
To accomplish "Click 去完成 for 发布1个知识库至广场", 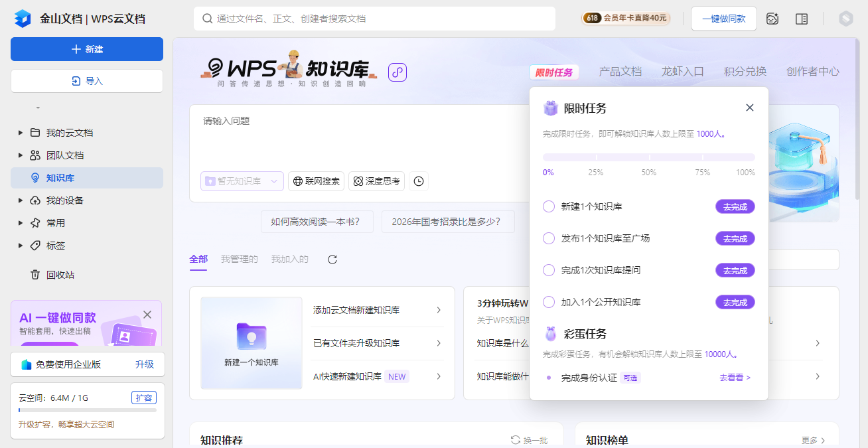I will point(735,238).
